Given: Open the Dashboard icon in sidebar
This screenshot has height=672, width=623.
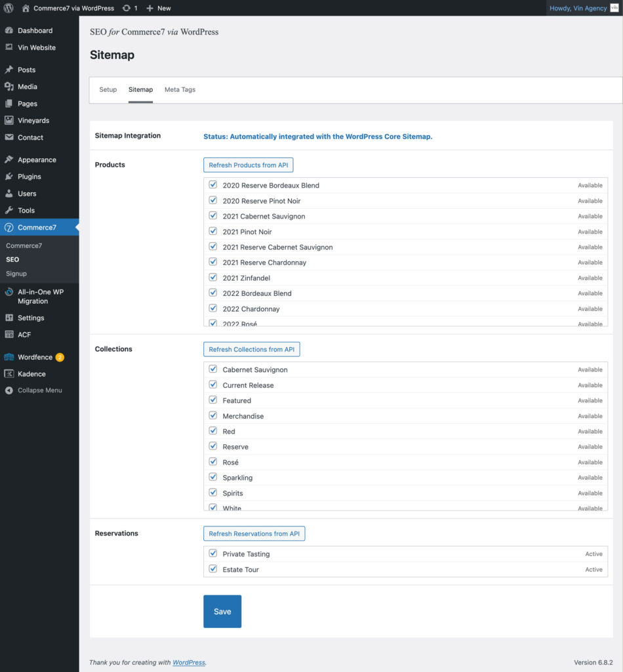Looking at the screenshot, I should [9, 31].
